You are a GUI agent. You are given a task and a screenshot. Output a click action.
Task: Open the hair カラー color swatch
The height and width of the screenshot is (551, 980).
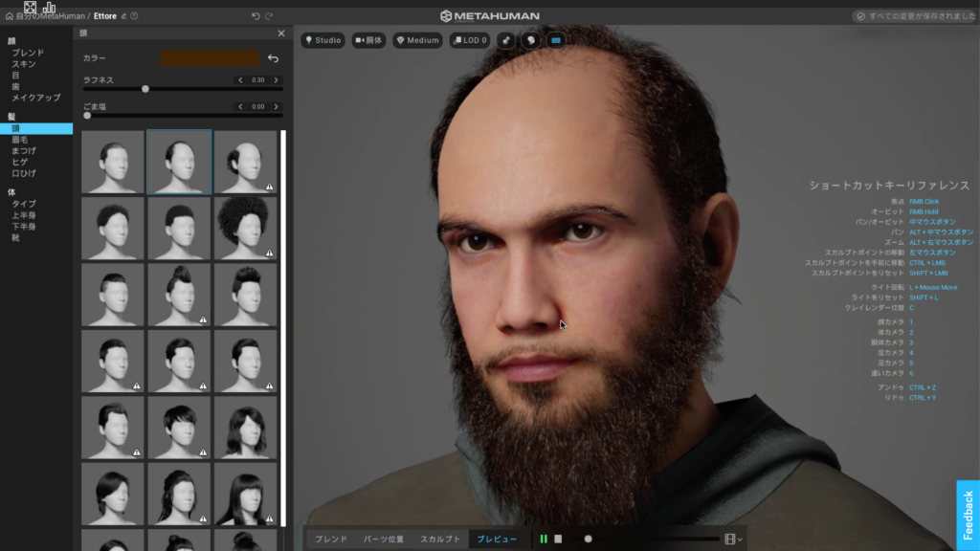pos(210,58)
